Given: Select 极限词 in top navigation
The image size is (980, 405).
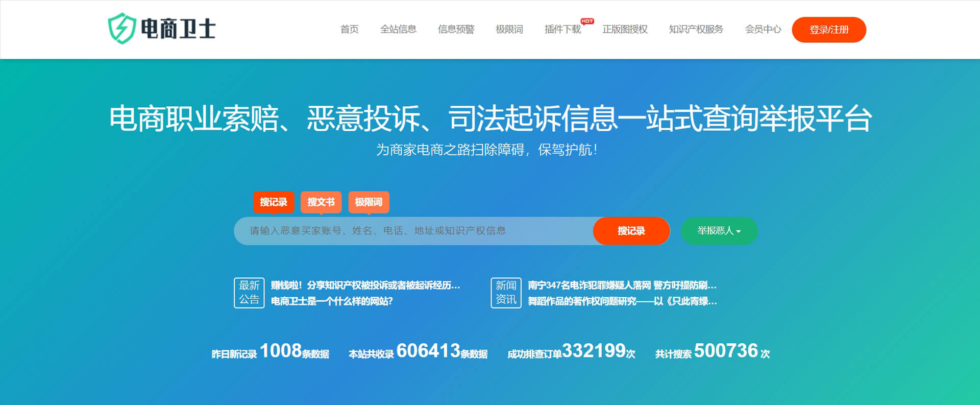Looking at the screenshot, I should (509, 30).
